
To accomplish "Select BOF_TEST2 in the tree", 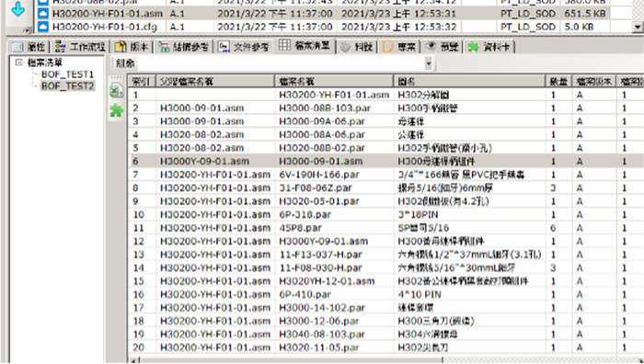I will pos(67,85).
